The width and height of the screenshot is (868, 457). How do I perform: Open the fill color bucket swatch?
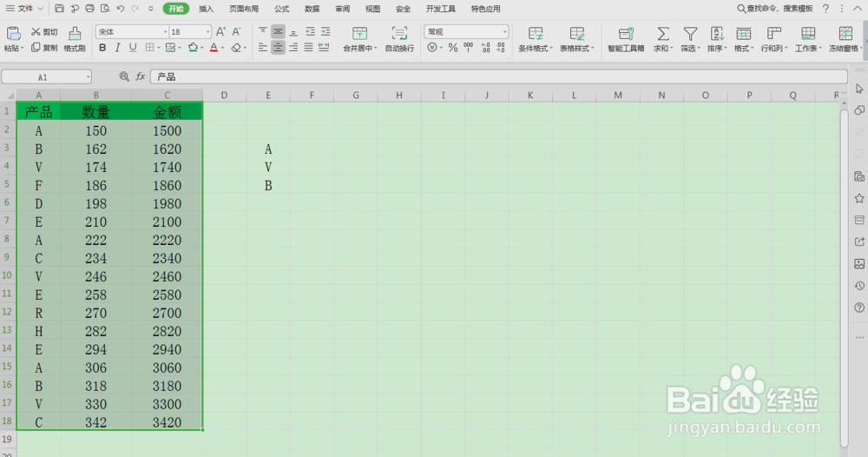[x=194, y=48]
